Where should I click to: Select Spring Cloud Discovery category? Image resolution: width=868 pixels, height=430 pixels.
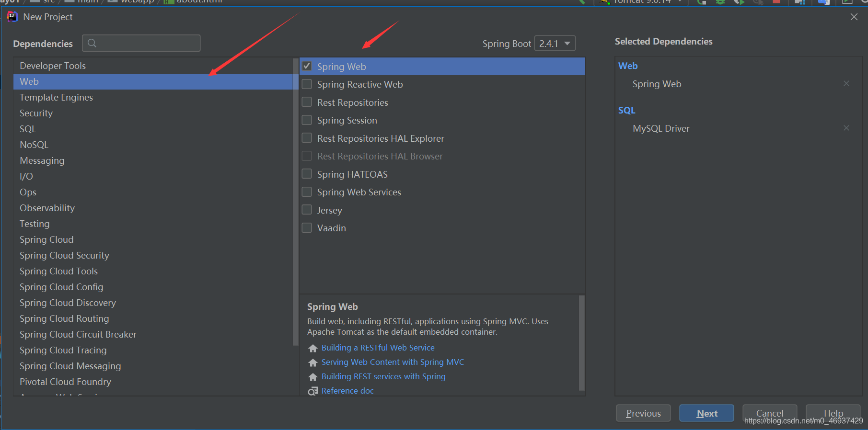[x=153, y=303]
